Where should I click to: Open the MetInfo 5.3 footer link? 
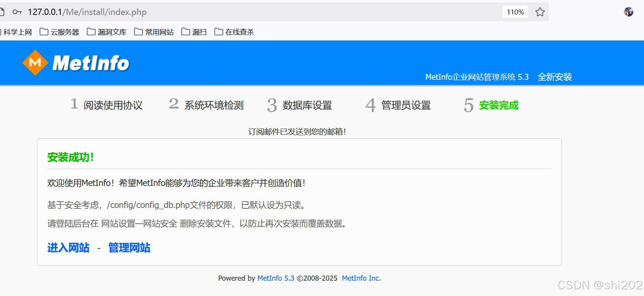276,278
